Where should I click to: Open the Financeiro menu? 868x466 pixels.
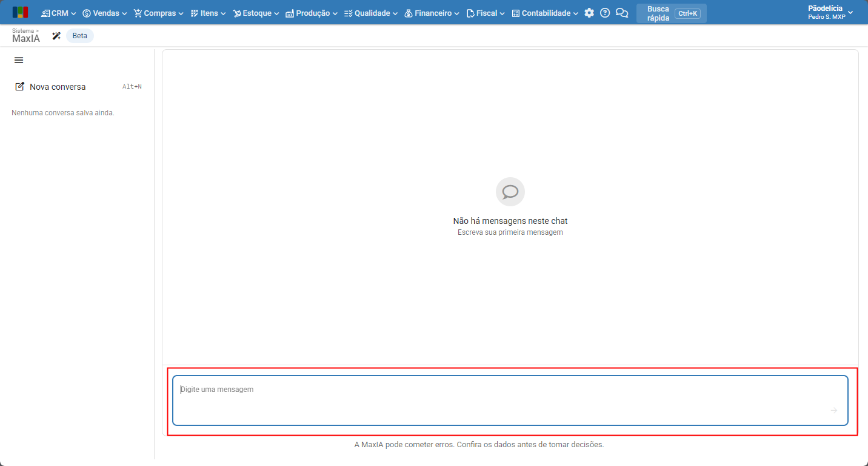pos(432,13)
